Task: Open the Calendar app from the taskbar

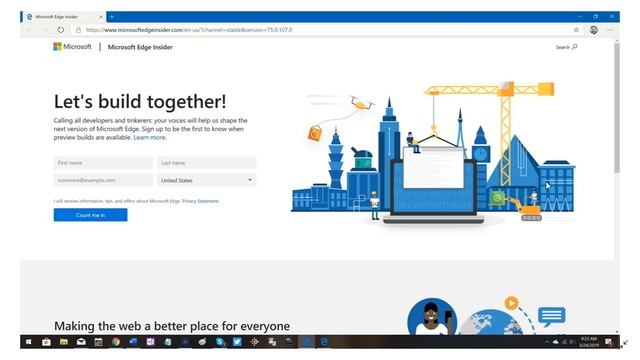Action: click(x=98, y=342)
